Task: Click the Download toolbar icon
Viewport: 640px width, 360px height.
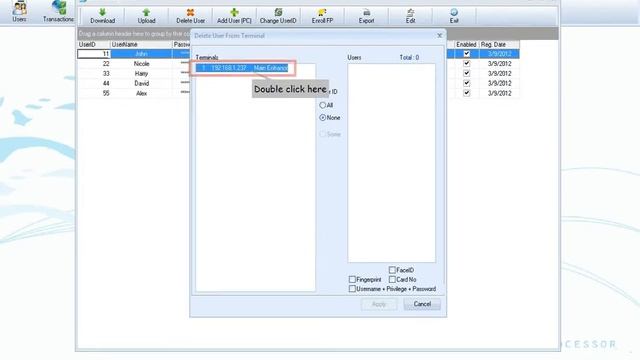Action: 102,13
